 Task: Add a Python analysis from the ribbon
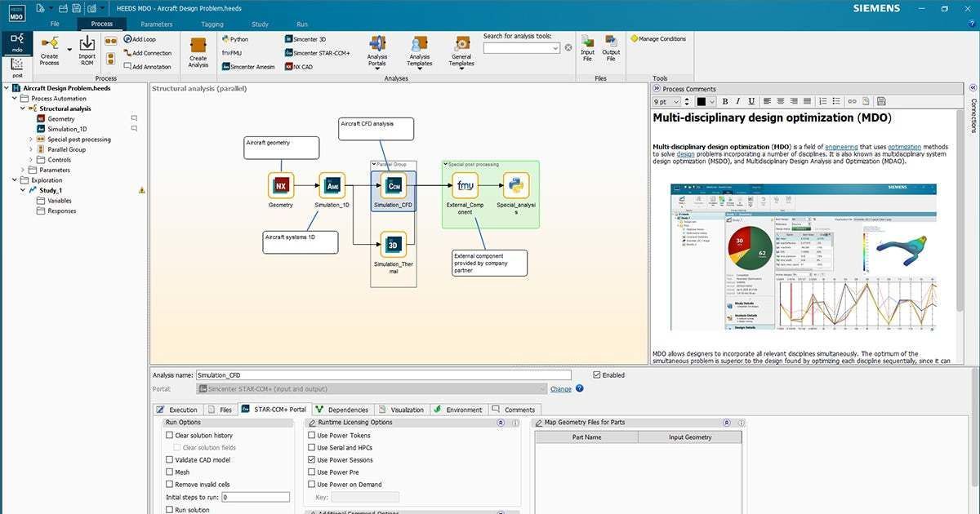pyautogui.click(x=234, y=39)
